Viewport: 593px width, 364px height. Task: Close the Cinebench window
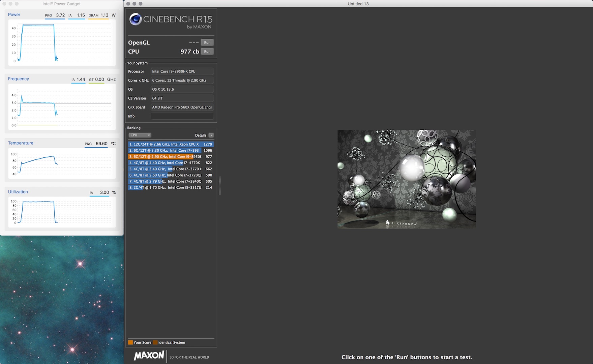click(128, 4)
